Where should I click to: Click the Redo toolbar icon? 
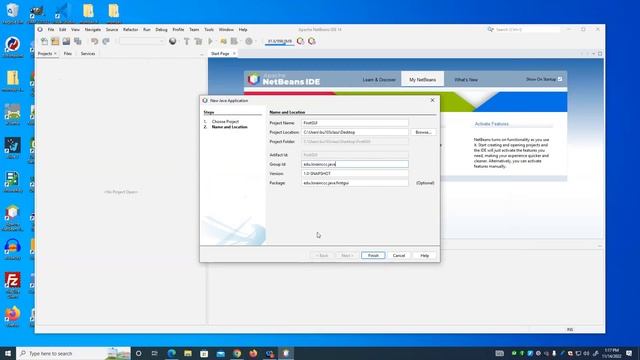click(x=106, y=41)
